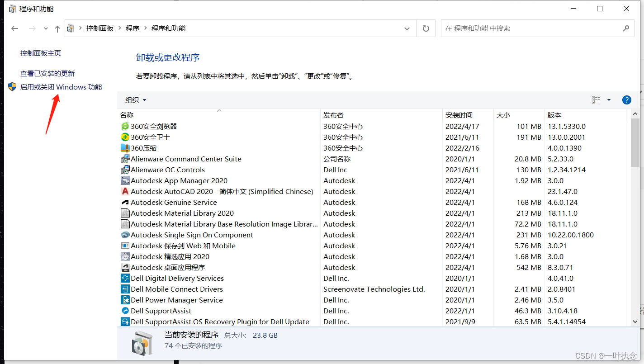
Task: Refresh the Programs and Features list
Action: coord(426,28)
